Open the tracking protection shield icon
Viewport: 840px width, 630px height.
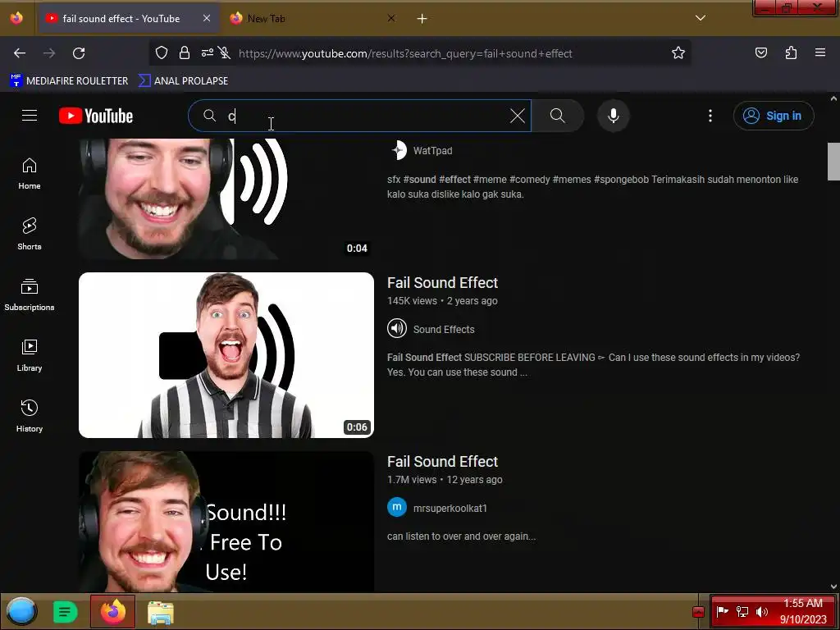point(162,53)
